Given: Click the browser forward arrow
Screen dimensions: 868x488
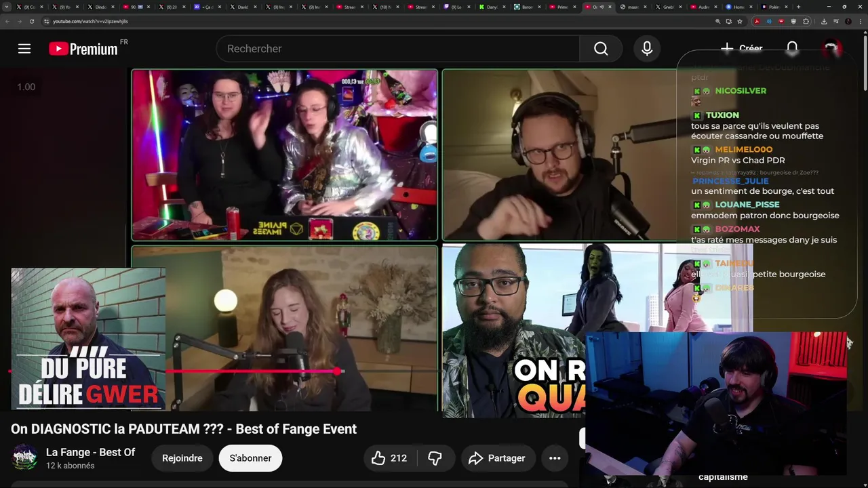Looking at the screenshot, I should [20, 22].
